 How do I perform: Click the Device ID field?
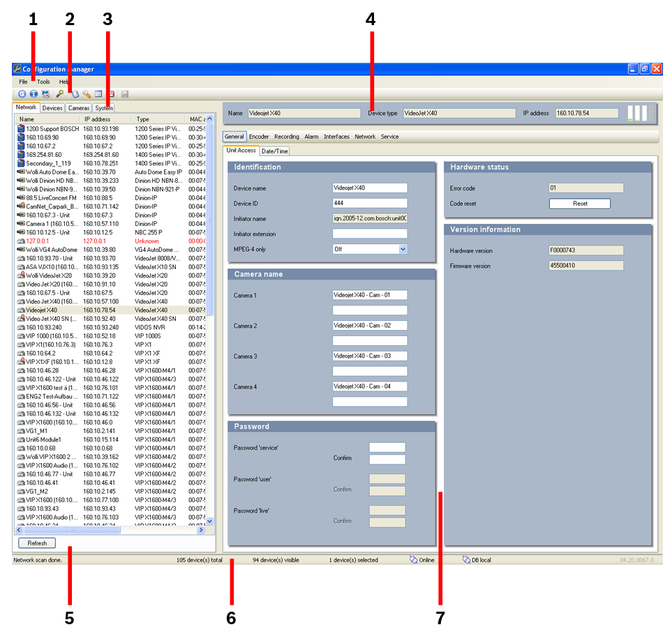[370, 203]
